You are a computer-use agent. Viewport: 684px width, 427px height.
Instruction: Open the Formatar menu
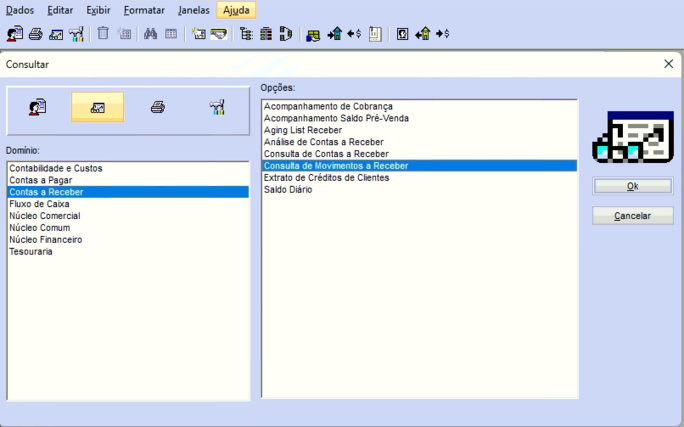pyautogui.click(x=144, y=10)
